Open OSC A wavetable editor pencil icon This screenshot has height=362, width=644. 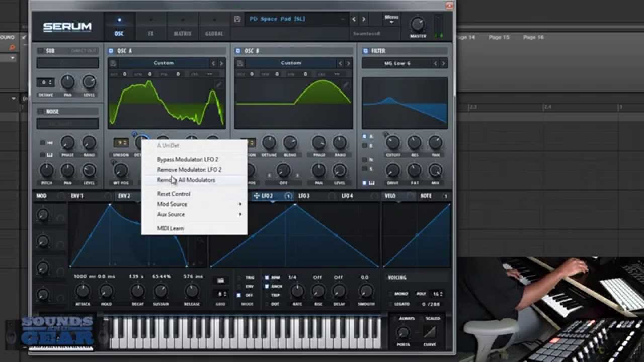[x=218, y=85]
